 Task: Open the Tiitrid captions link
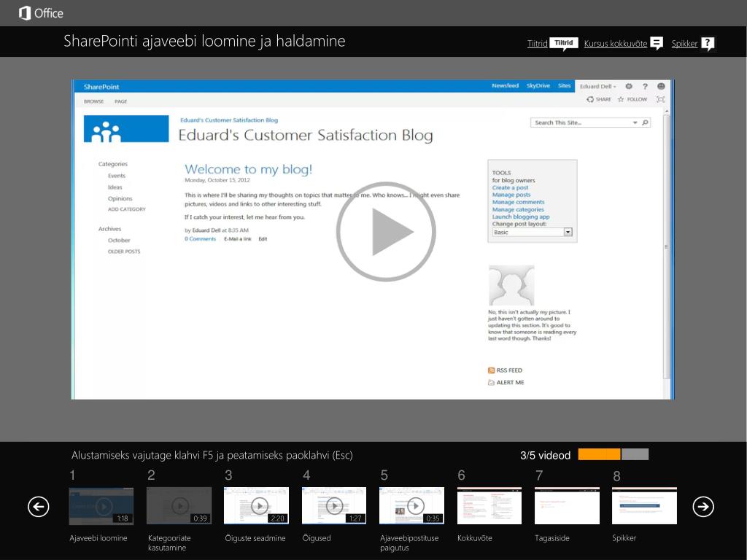pos(537,43)
